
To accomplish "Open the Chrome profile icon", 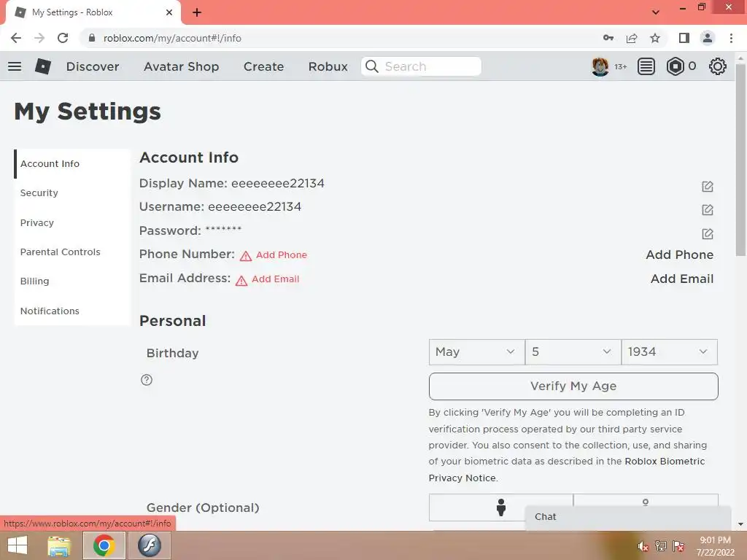I will [708, 38].
